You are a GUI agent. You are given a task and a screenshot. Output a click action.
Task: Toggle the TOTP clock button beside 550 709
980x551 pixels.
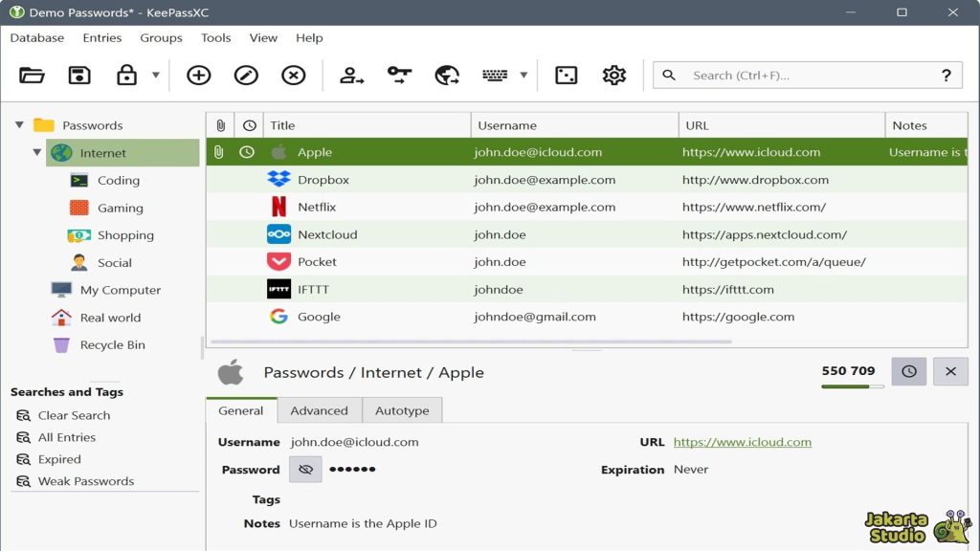click(x=908, y=371)
